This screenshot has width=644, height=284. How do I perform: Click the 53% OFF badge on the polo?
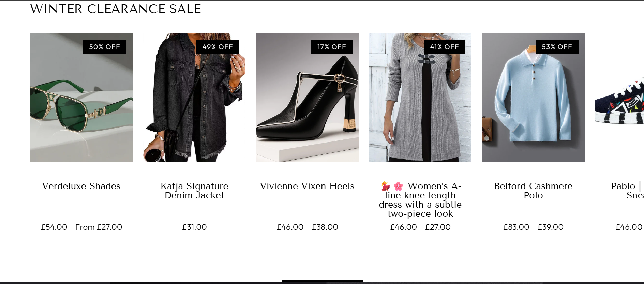point(557,47)
